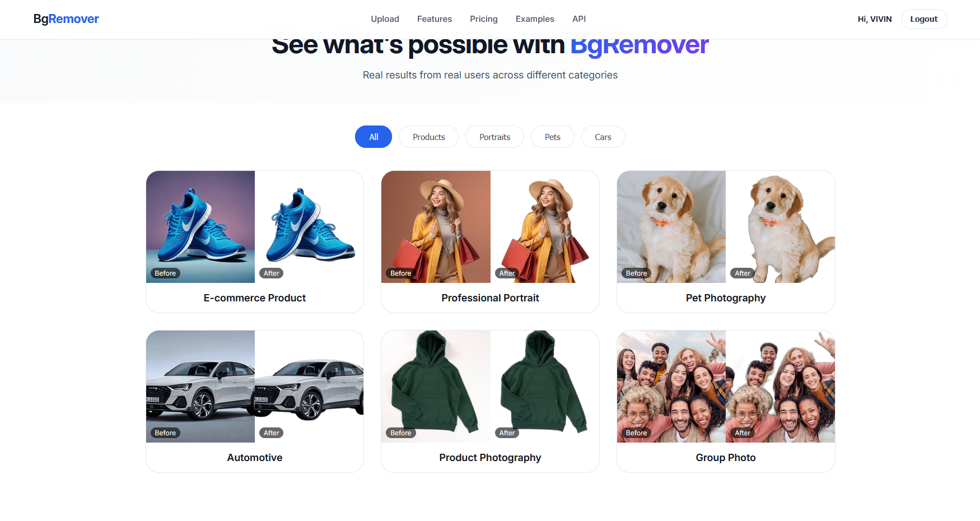Image resolution: width=980 pixels, height=521 pixels.
Task: Open the sneakers After cutout image
Action: coord(309,227)
